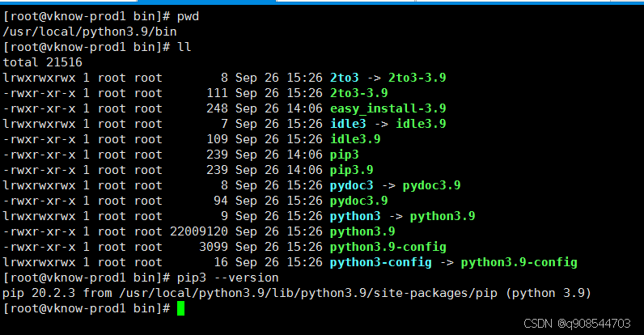
Task: Click the green terminal cursor block
Action: pos(181,308)
